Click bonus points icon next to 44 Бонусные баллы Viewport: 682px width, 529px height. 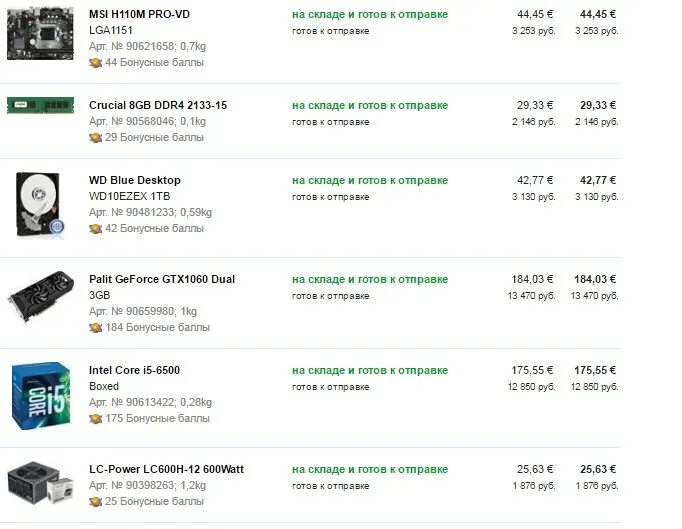(x=96, y=63)
